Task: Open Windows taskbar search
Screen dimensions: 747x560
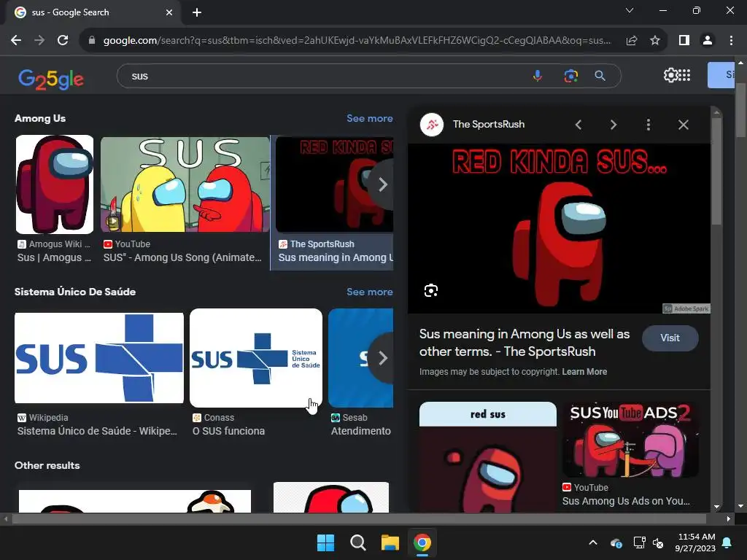Action: click(x=357, y=542)
